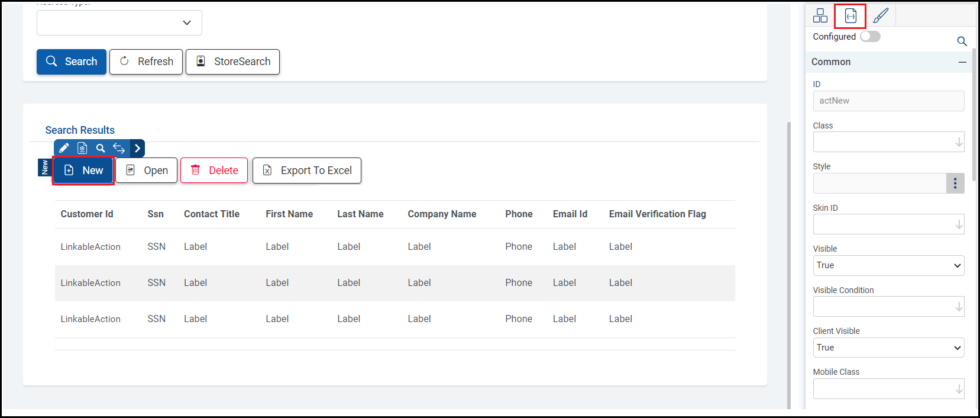This screenshot has height=418, width=980.
Task: Open the Style three-dot options button
Action: point(955,184)
